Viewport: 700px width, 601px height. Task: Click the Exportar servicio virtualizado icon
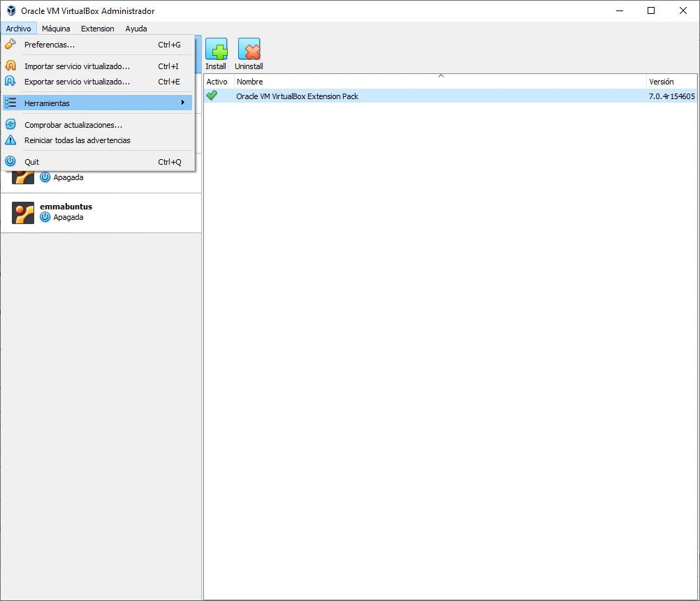10,82
